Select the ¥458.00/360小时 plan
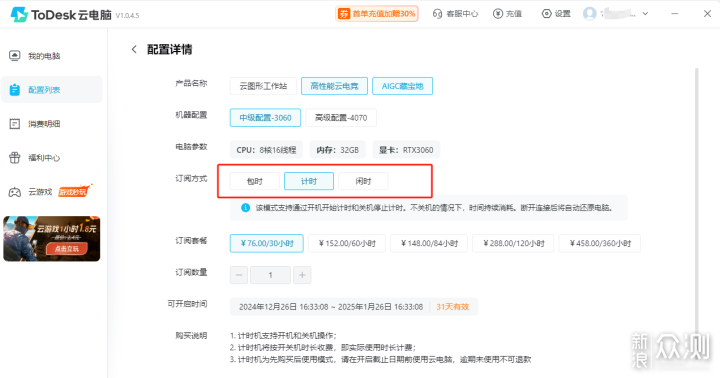The height and width of the screenshot is (378, 720). click(x=600, y=243)
